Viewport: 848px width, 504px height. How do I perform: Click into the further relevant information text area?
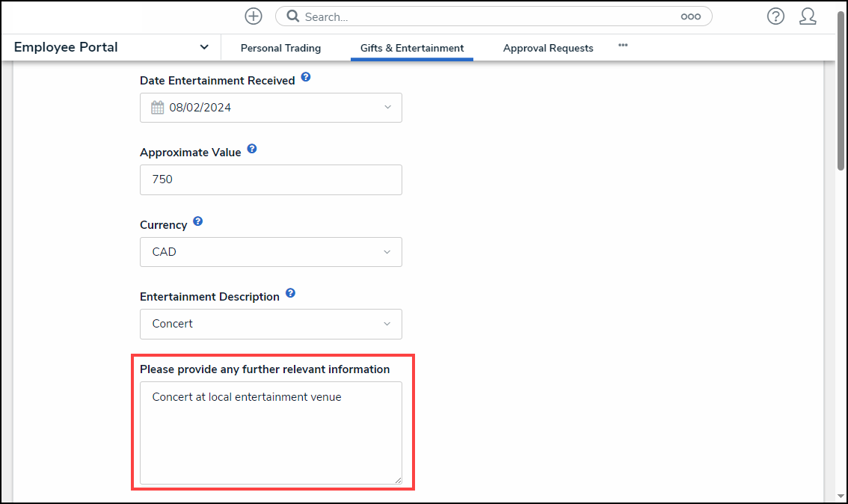(271, 434)
